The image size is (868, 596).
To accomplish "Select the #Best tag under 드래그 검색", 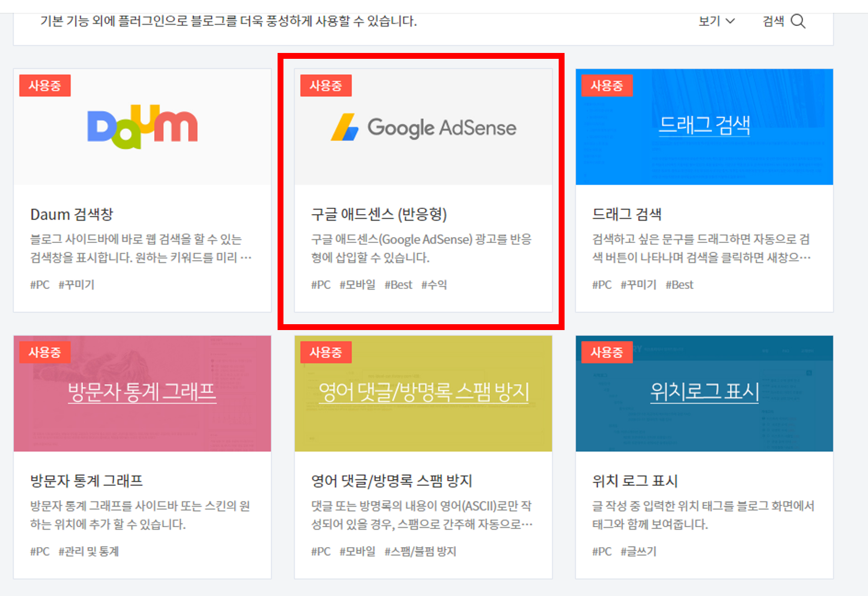I will click(680, 285).
